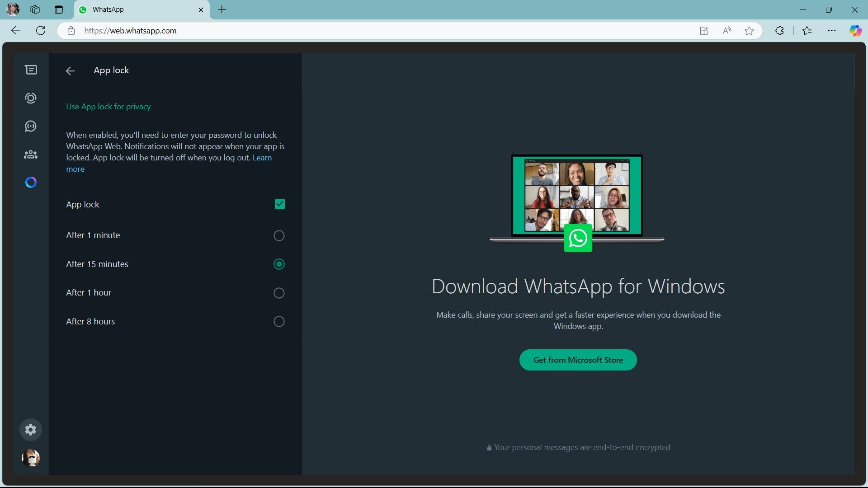
Task: Add page to favorites star icon
Action: [749, 31]
